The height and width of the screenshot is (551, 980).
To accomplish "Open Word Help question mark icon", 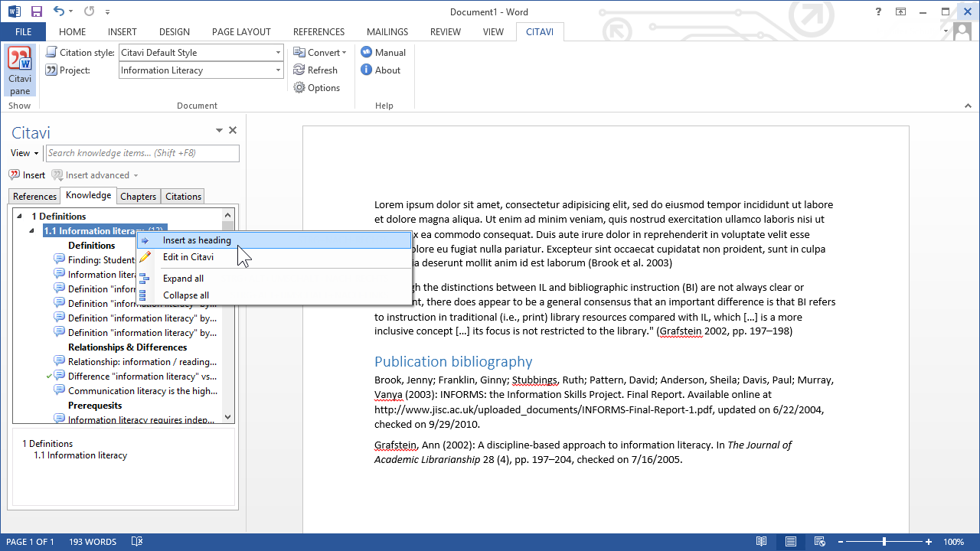I will [878, 11].
